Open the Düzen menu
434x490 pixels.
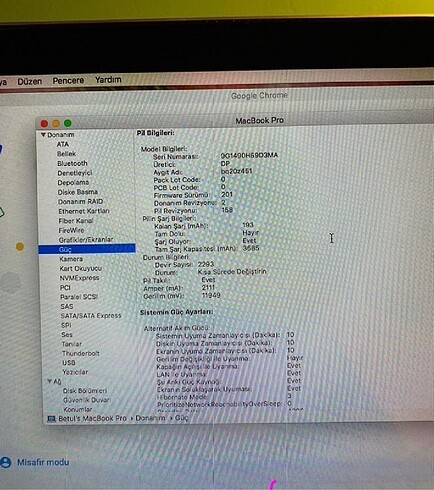coord(30,81)
